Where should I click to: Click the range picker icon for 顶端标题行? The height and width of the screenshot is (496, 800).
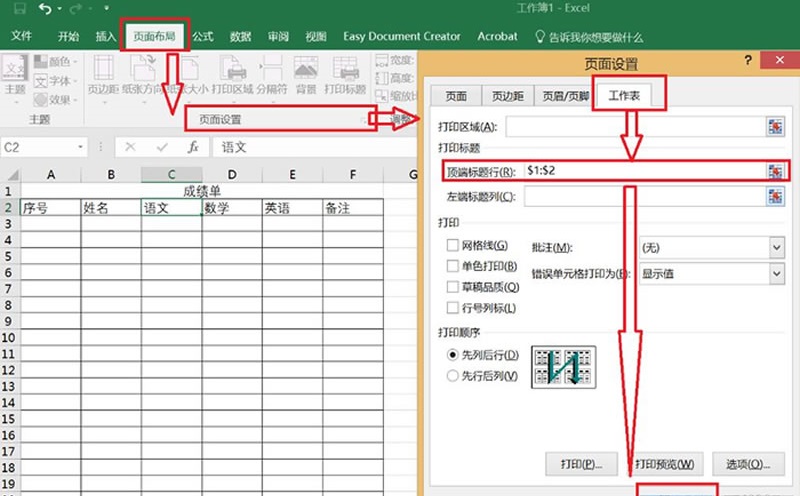(775, 171)
